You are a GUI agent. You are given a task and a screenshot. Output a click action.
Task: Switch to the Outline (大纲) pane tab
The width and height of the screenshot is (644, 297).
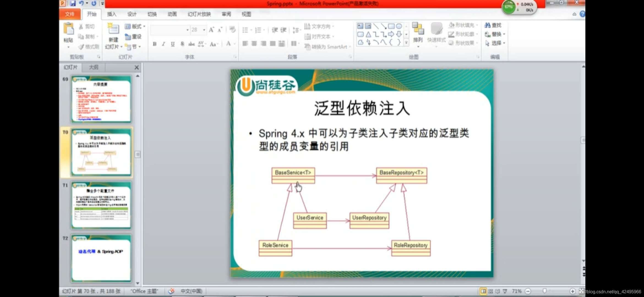coord(94,67)
